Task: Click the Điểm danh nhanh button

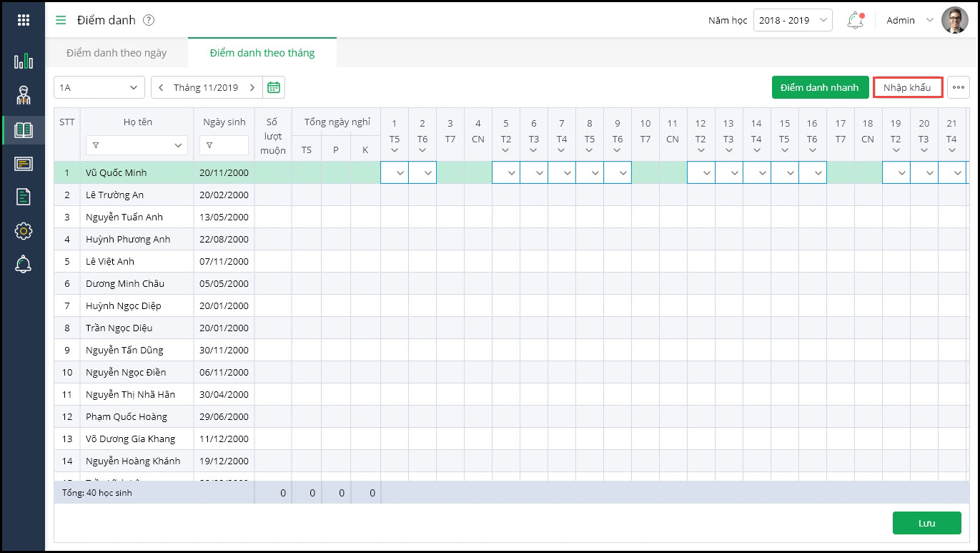Action: tap(819, 87)
